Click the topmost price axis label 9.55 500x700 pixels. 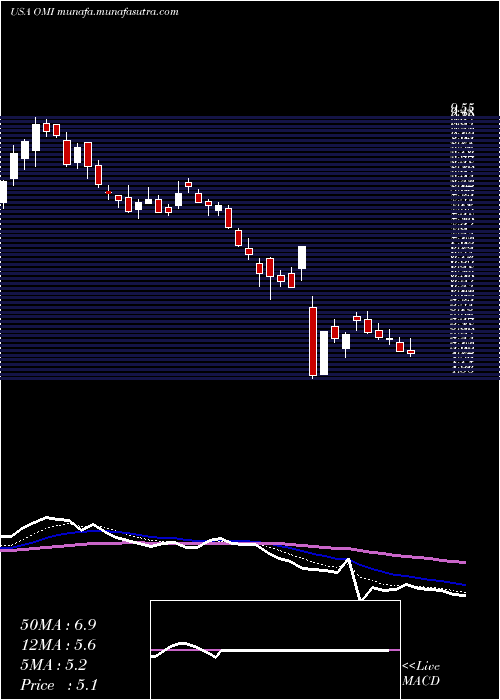point(462,107)
